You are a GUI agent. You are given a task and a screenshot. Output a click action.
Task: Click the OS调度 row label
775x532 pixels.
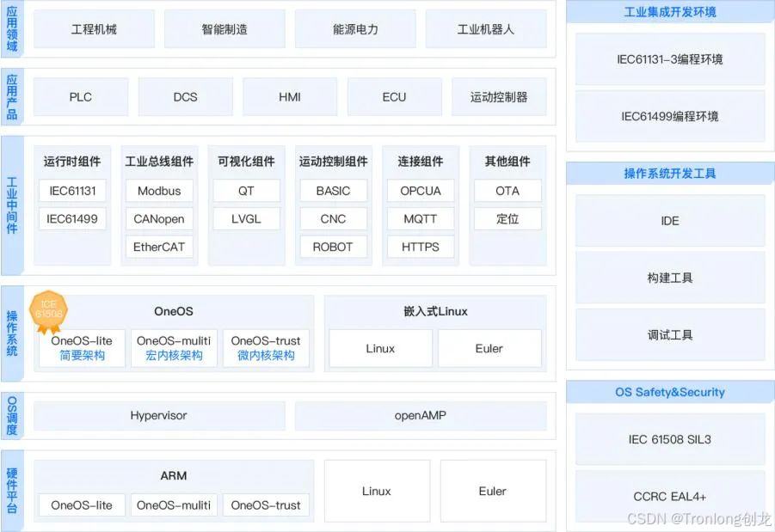point(12,416)
